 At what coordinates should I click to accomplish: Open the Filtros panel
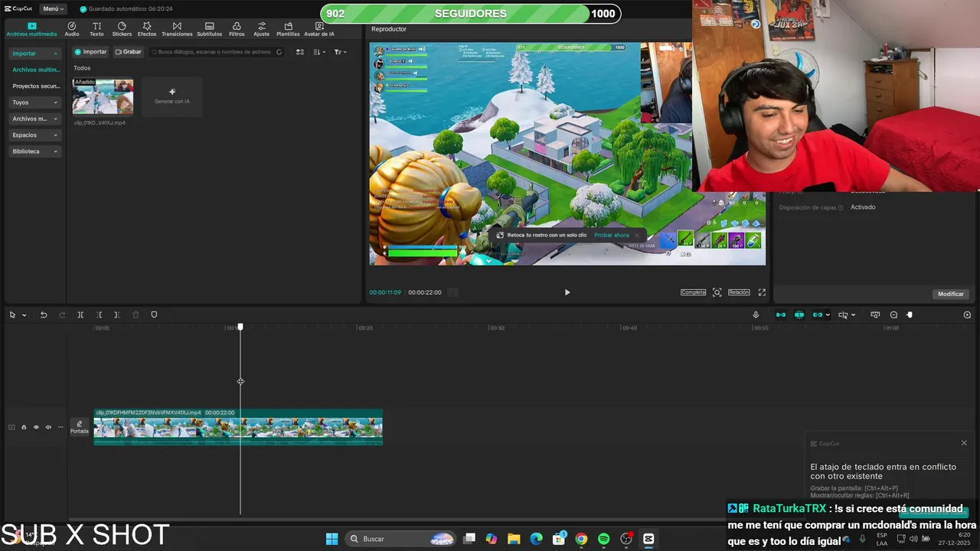click(237, 29)
